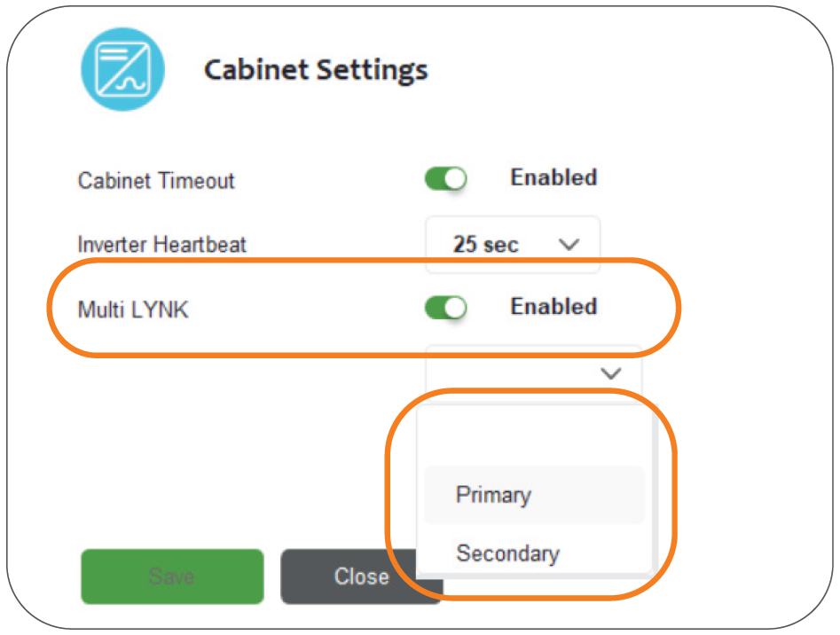This screenshot has height=635, width=840.
Task: Open the 25 sec heartbeat dropdown
Action: click(x=513, y=245)
